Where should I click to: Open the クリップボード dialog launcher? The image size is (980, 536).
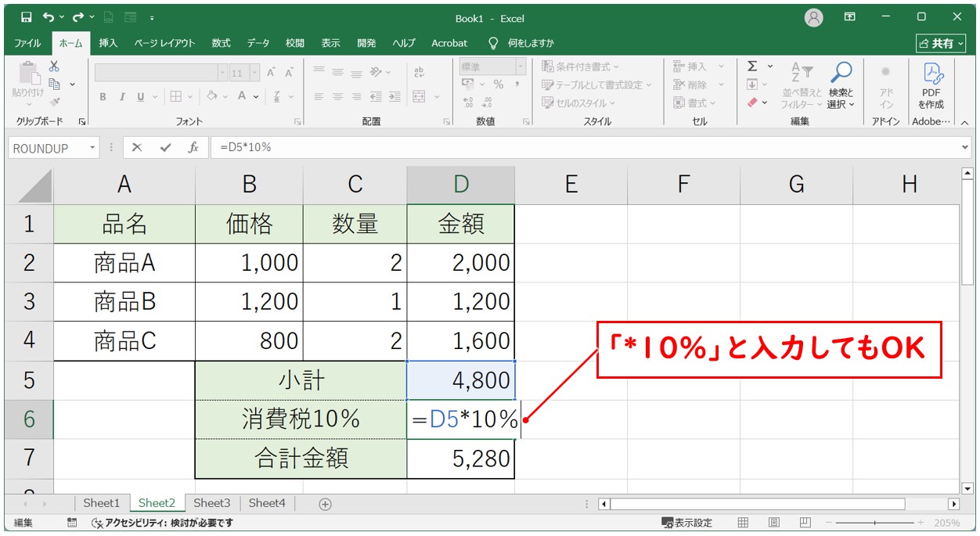point(82,122)
